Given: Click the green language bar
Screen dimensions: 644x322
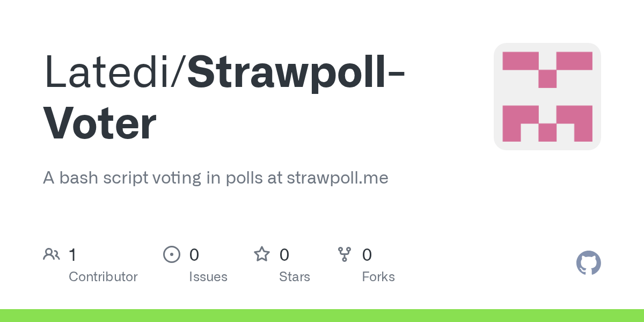Looking at the screenshot, I should point(322,316).
